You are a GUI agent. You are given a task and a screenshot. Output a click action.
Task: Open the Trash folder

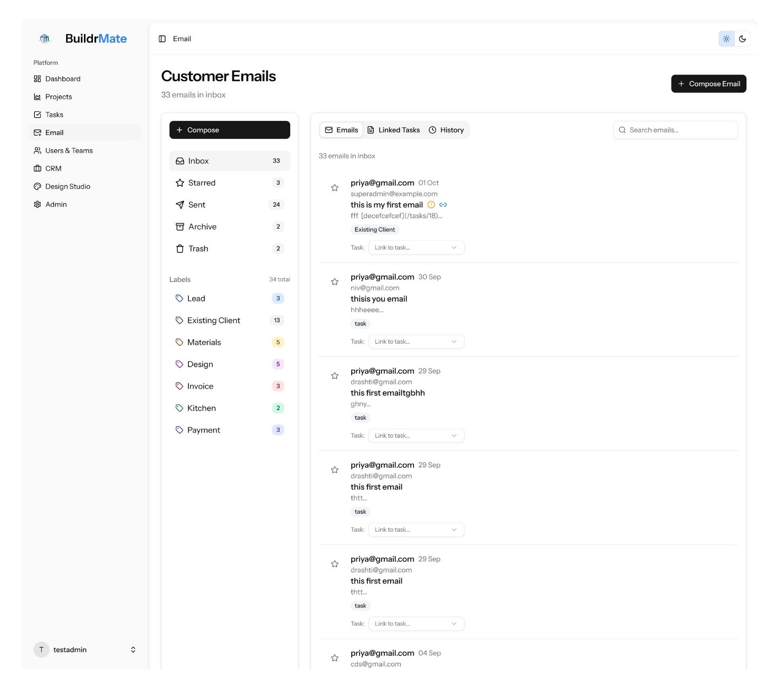(x=198, y=248)
